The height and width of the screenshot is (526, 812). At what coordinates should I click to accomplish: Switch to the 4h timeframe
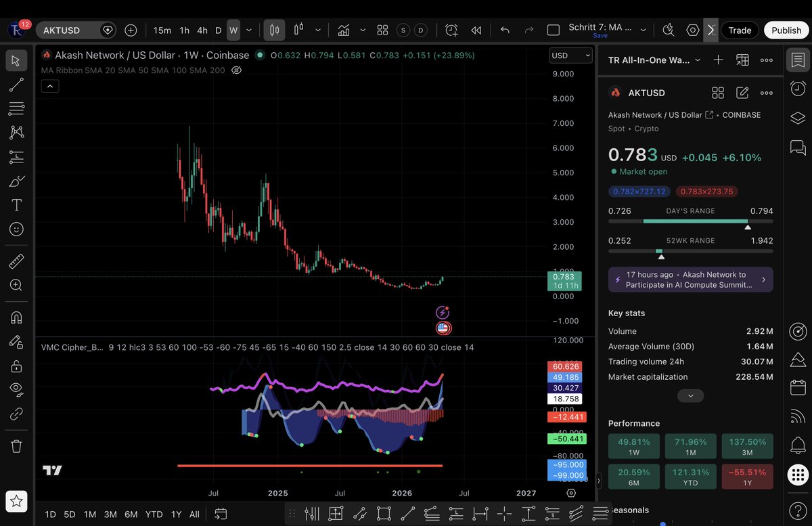pos(202,30)
